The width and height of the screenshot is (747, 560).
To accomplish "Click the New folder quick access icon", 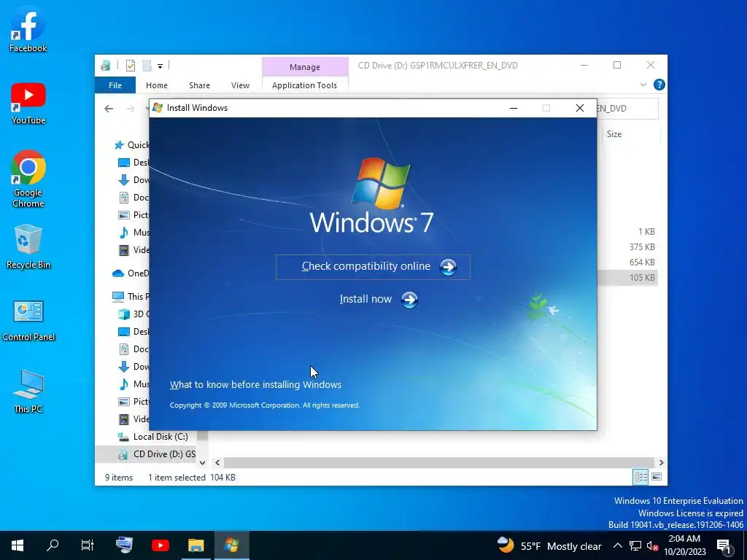I will click(147, 66).
